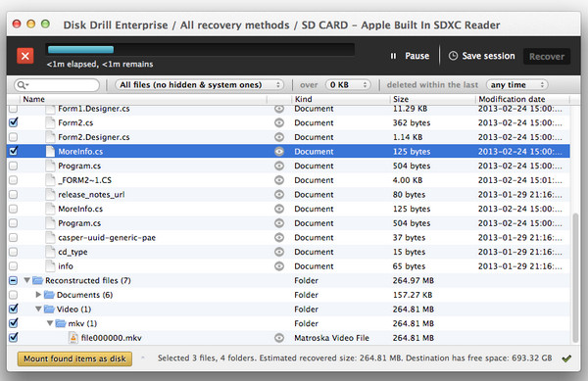The width and height of the screenshot is (588, 381).
Task: Preview Form2.Designer.cs with its eye icon
Action: tap(279, 137)
